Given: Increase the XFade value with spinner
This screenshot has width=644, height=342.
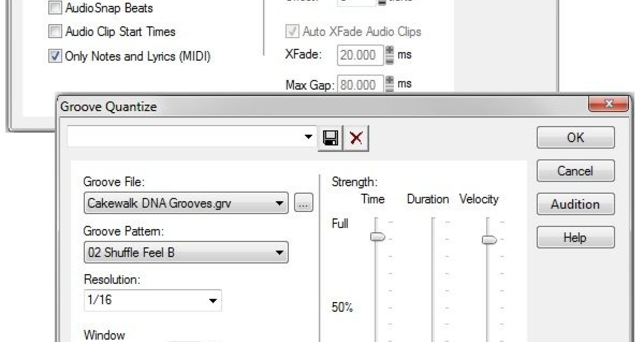Looking at the screenshot, I should (389, 50).
